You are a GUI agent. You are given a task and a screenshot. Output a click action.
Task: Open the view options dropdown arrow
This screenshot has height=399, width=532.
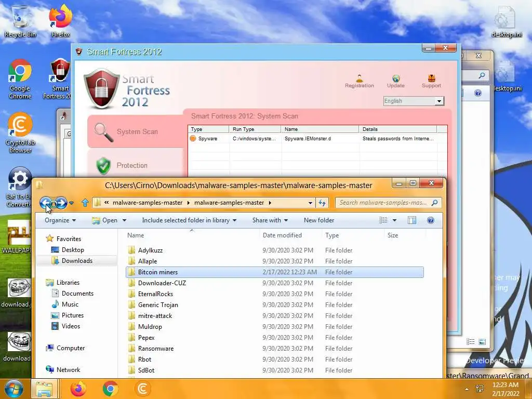(x=394, y=220)
